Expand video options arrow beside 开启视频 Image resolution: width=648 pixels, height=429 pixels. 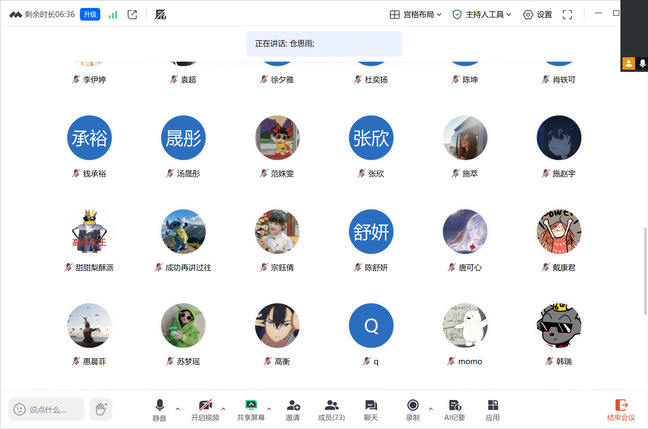[x=225, y=408]
